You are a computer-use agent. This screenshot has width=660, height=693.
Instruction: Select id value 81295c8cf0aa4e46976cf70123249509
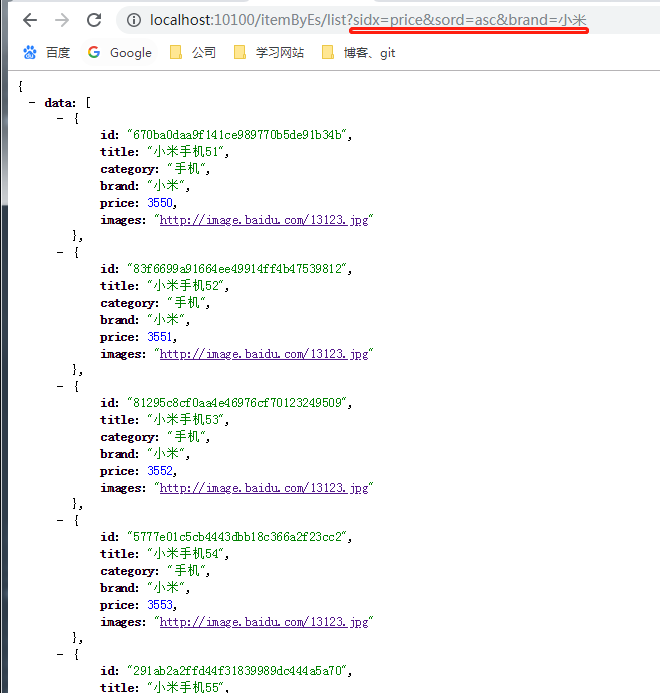tap(237, 403)
